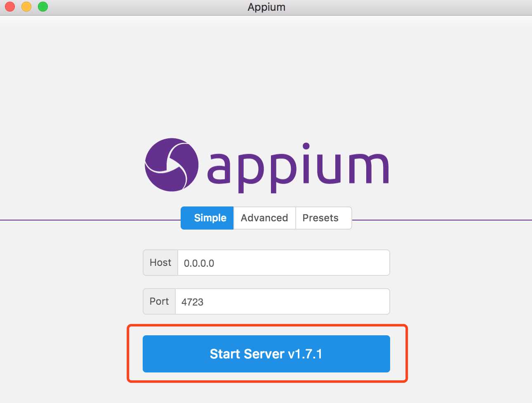This screenshot has width=532, height=403.
Task: Open the Presets tab
Action: click(x=323, y=218)
